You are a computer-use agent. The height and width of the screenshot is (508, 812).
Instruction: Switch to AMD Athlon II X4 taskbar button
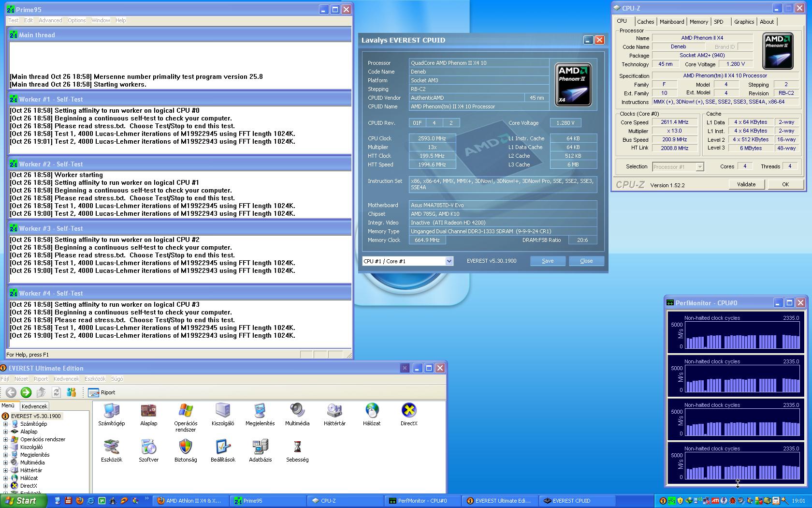tap(190, 501)
